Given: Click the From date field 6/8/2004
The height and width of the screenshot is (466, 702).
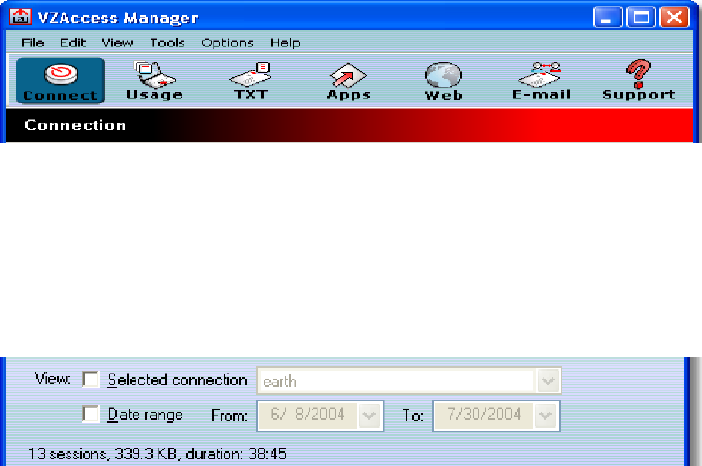Looking at the screenshot, I should [x=320, y=416].
